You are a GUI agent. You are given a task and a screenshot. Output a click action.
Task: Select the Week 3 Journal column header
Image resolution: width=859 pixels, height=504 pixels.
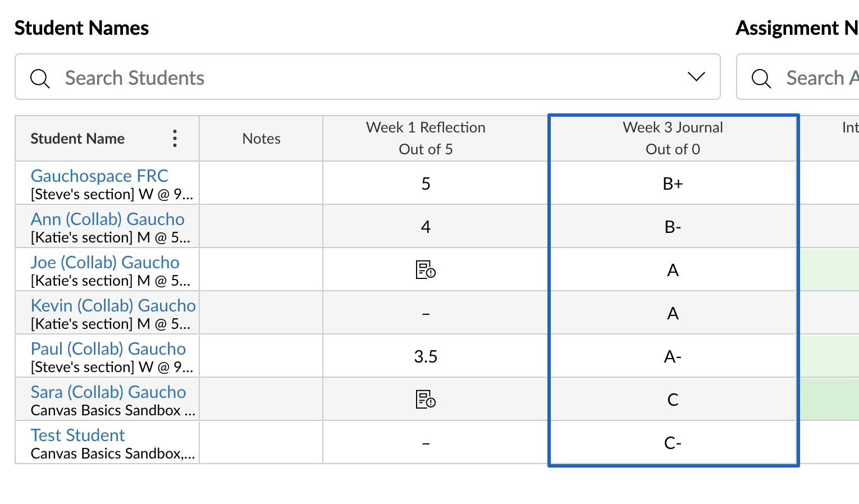pos(673,138)
